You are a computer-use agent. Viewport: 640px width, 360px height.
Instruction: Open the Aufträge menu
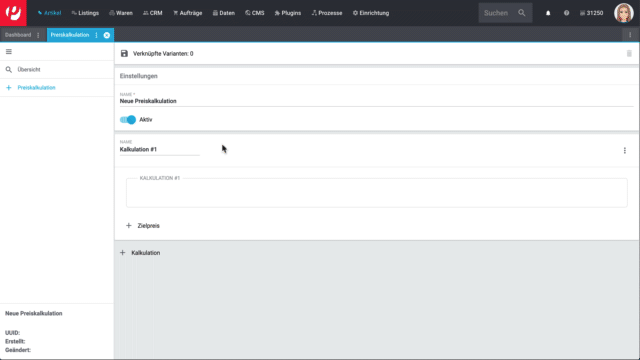click(188, 13)
